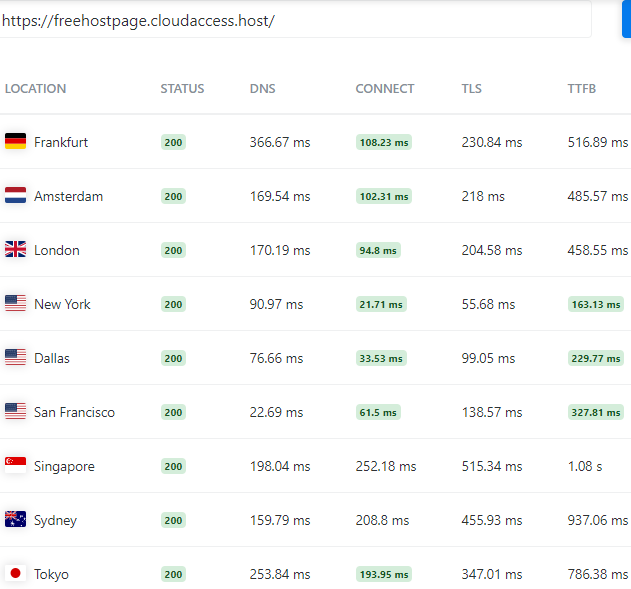
Task: Click the Germany flag icon beside Frankfurt
Action: click(15, 142)
